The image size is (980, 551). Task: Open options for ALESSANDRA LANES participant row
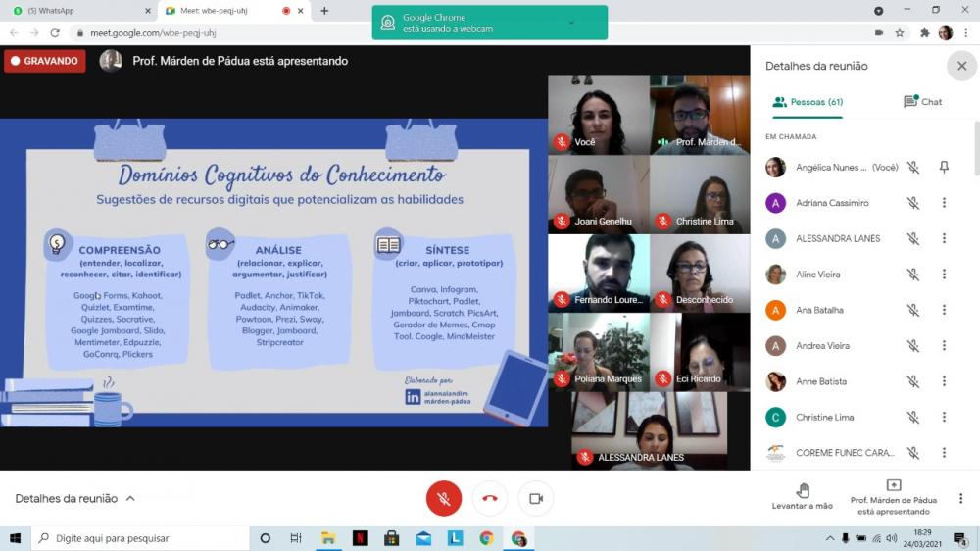coord(944,238)
